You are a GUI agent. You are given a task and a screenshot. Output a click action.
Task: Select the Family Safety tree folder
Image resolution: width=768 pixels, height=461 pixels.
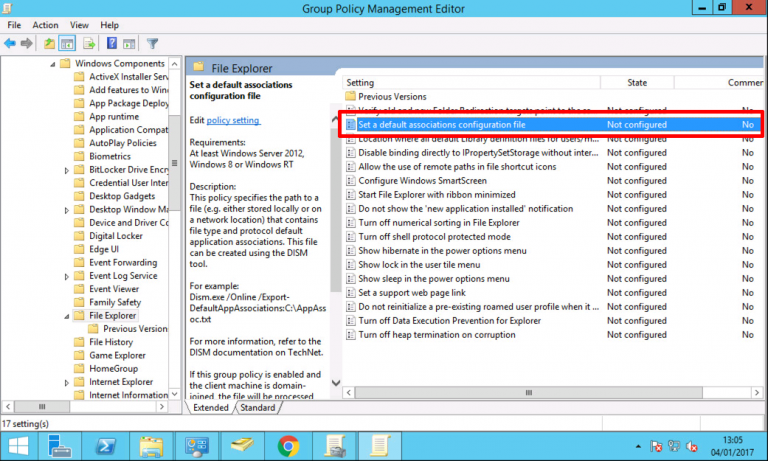107,302
